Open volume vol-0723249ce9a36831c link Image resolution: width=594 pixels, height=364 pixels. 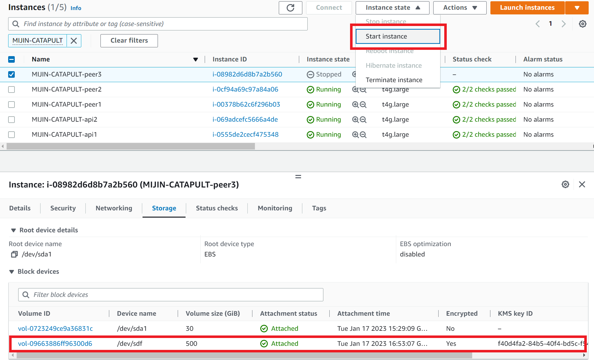pyautogui.click(x=56, y=329)
